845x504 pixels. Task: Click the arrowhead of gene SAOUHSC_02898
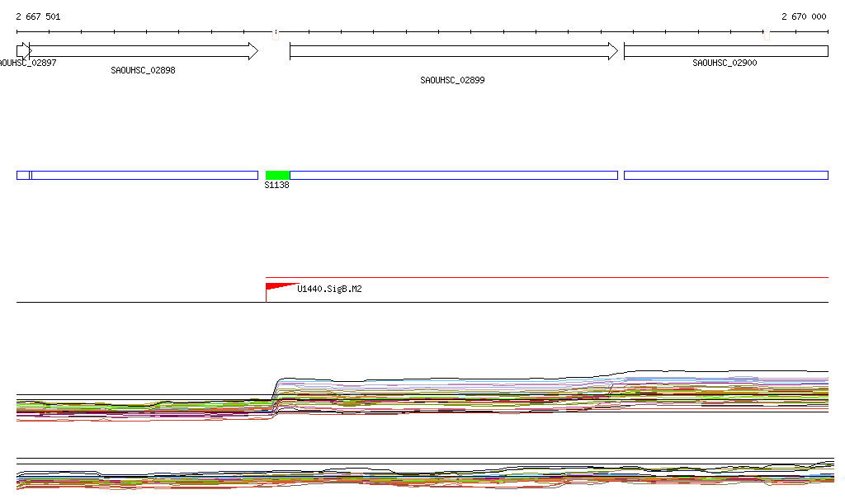click(253, 51)
